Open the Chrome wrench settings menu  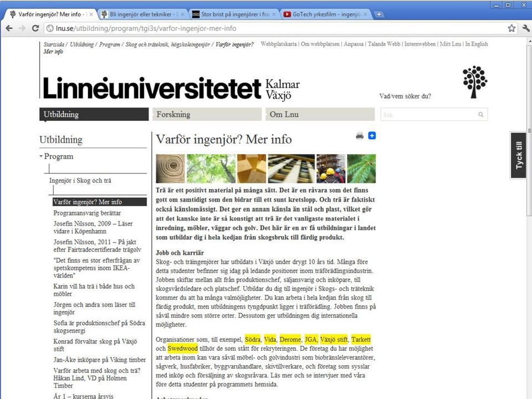pos(526,28)
